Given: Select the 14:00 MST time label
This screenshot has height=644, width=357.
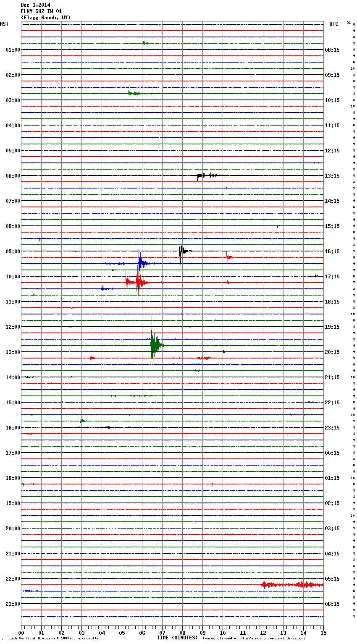Looking at the screenshot, I should 13,377.
